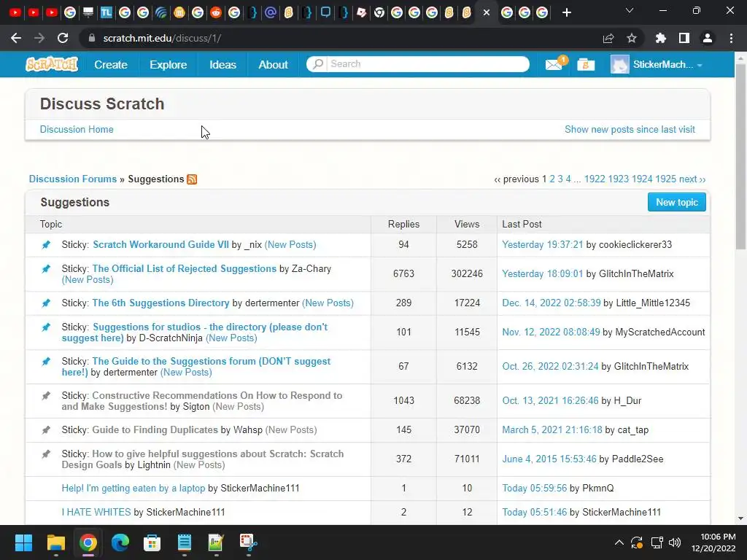The height and width of the screenshot is (560, 747).
Task: Open last post Dec. 14, 2022 02:58:39
Action: [551, 303]
